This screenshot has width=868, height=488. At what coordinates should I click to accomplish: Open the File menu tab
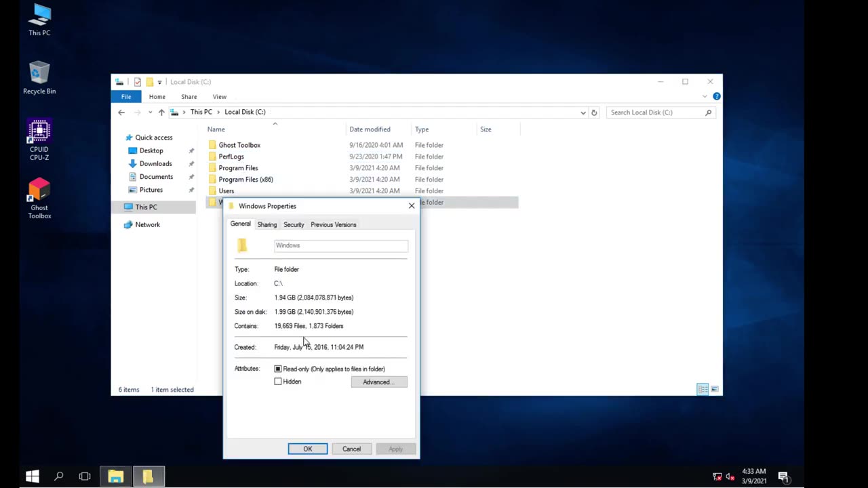pyautogui.click(x=126, y=97)
